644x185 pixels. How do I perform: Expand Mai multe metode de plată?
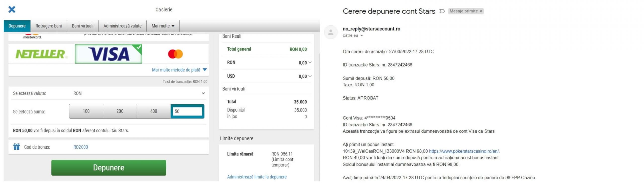tap(179, 70)
